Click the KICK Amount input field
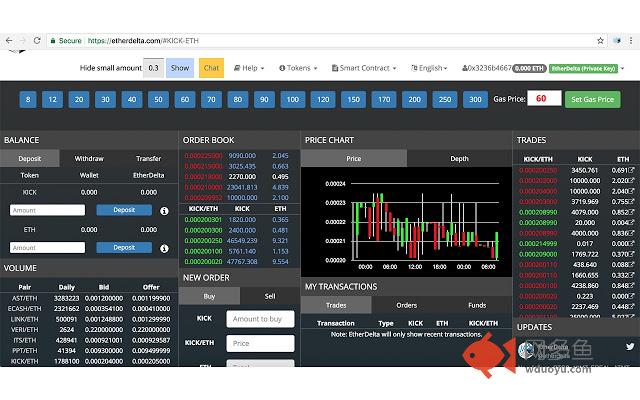Screen dimensions: 640x400 [47, 210]
